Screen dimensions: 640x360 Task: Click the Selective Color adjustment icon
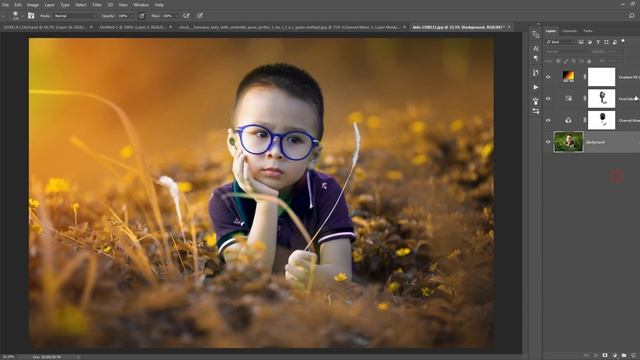pyautogui.click(x=568, y=98)
